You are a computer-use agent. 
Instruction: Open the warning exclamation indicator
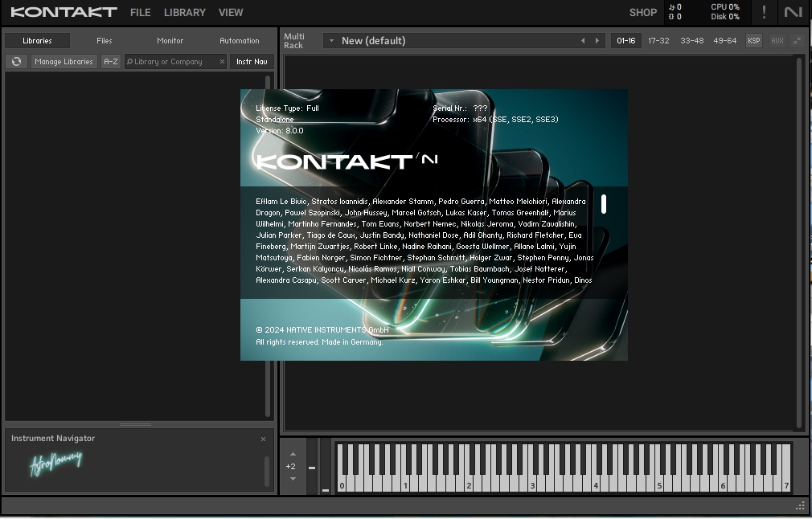click(x=764, y=12)
